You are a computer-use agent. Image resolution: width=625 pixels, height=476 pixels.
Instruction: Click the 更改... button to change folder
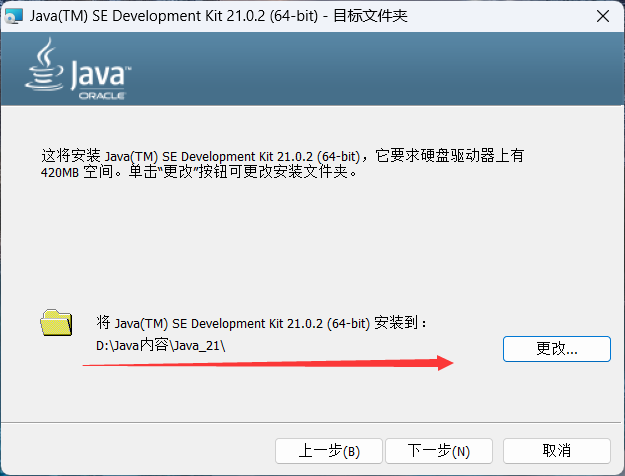click(556, 349)
